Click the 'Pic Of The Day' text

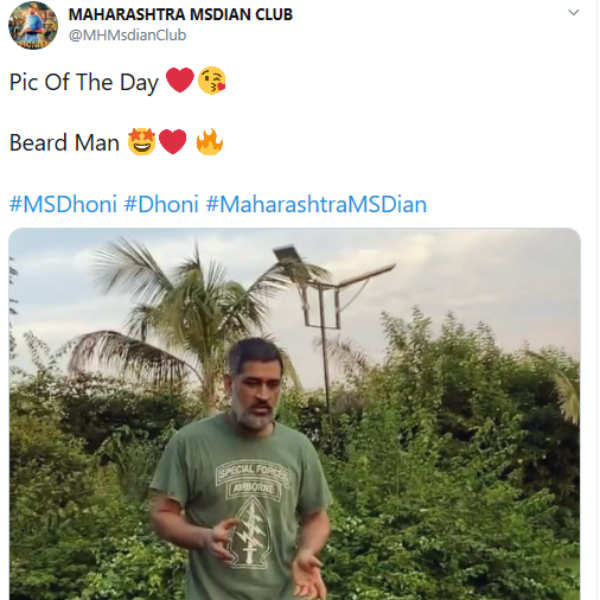84,83
